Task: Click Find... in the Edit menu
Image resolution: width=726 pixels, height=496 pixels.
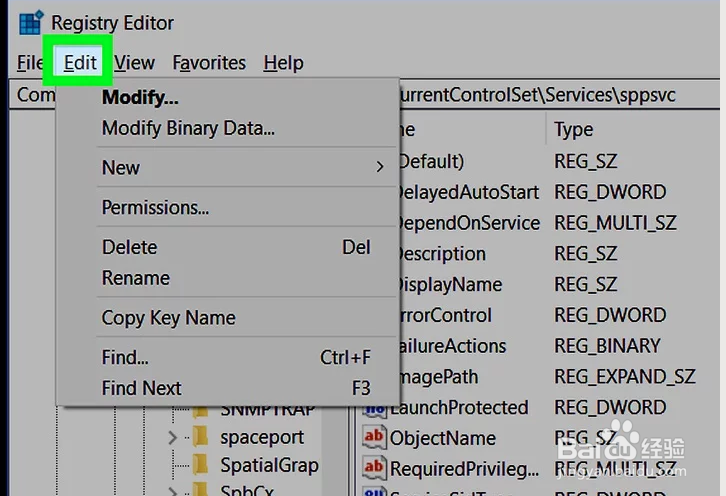Action: pos(125,357)
